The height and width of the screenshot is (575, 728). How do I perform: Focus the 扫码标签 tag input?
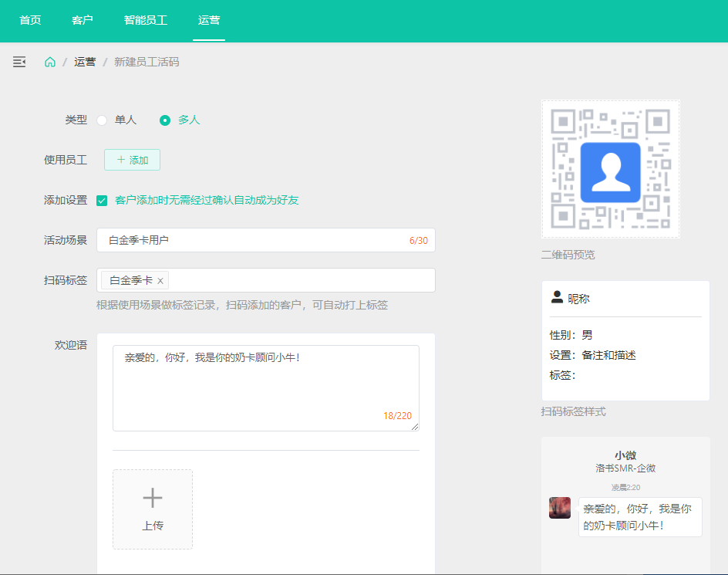(266, 280)
